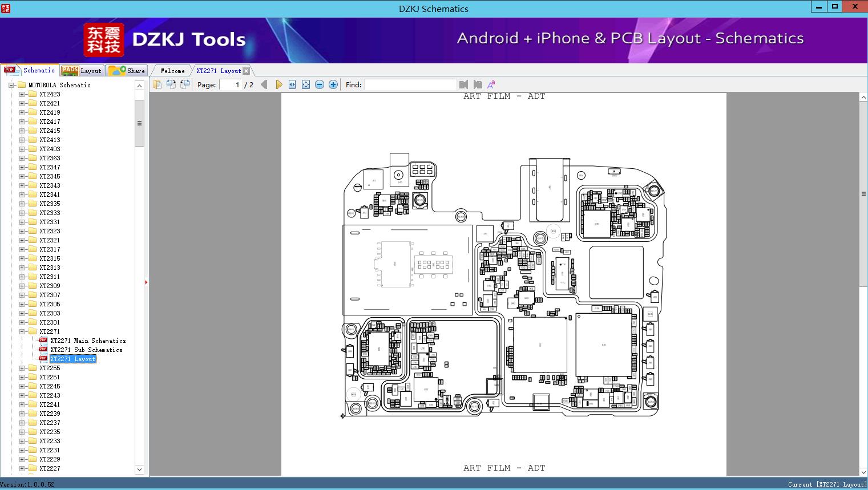Expand the XT2421 folder
The width and height of the screenshot is (868, 490).
(22, 103)
